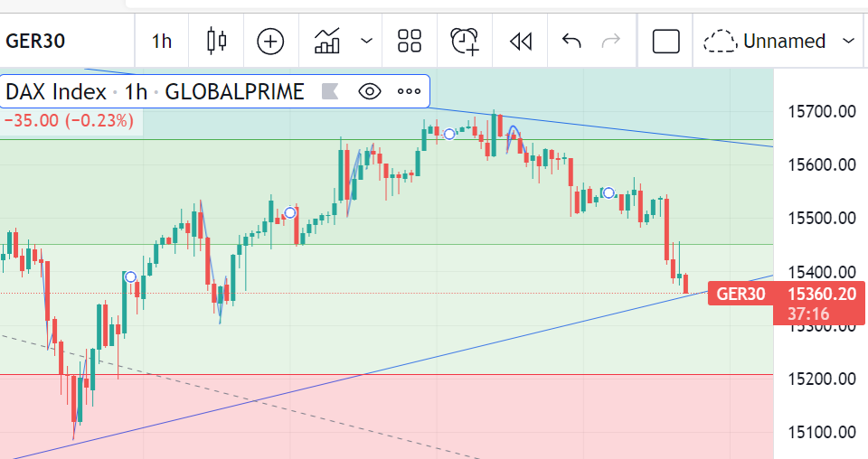The image size is (868, 459).
Task: Expand the Unnamed layout dropdown chevron
Action: pyautogui.click(x=848, y=41)
